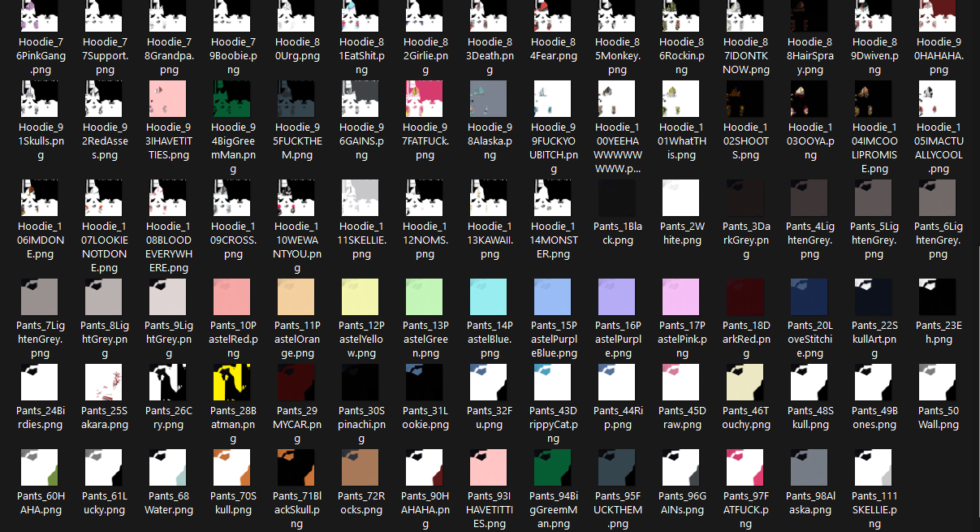Select the Hoodie_112NOMS.png thumbnail
The width and height of the screenshot is (980, 532).
424,199
